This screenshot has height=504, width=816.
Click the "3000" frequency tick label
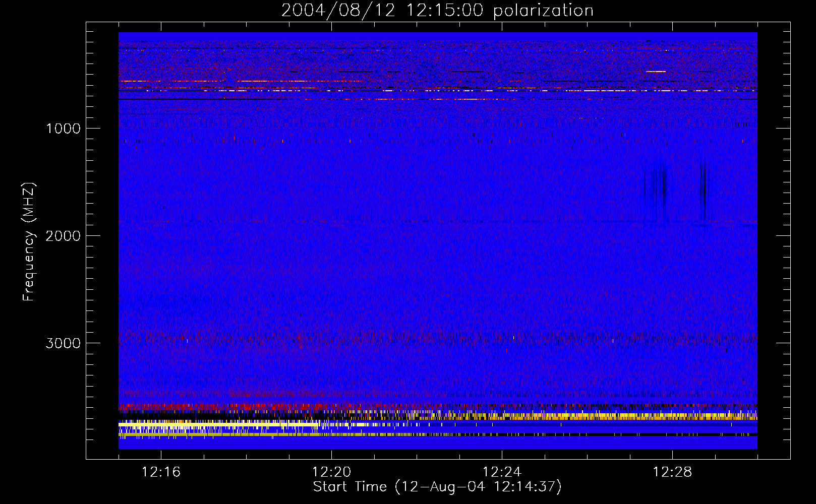click(63, 343)
